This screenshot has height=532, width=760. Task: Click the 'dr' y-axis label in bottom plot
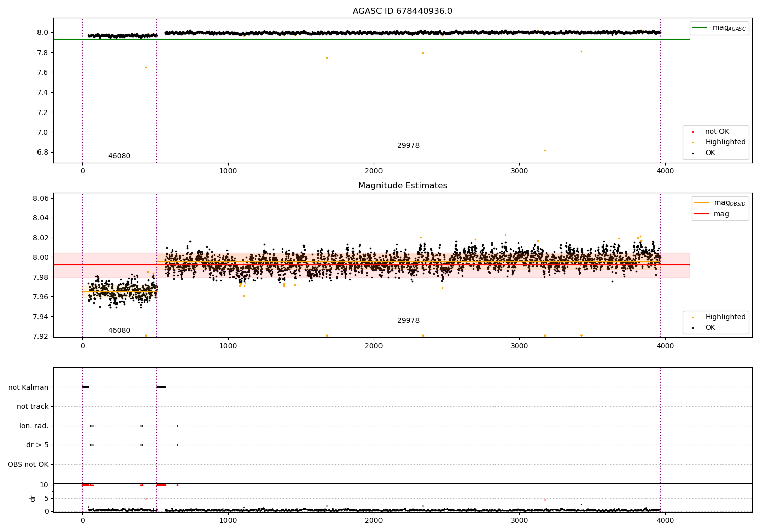point(33,498)
